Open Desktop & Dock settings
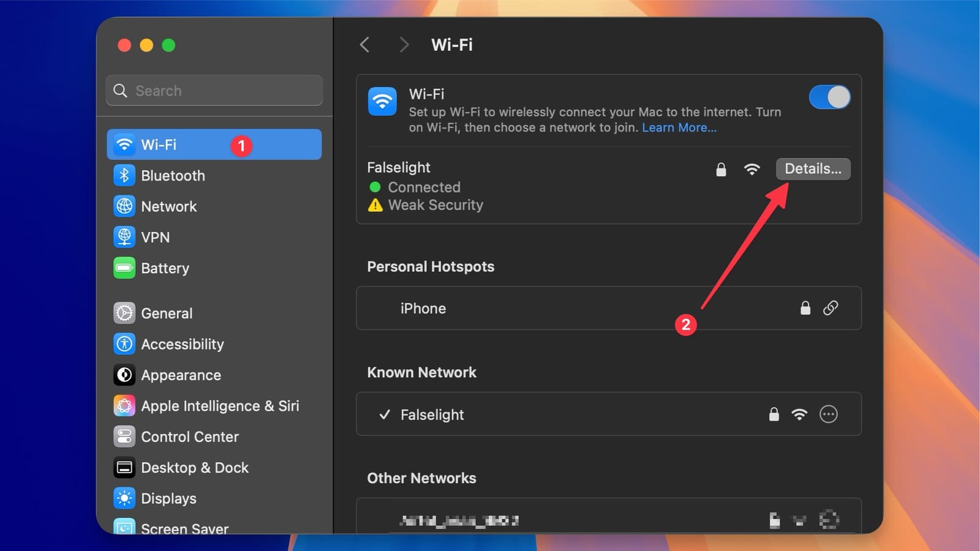 point(195,467)
